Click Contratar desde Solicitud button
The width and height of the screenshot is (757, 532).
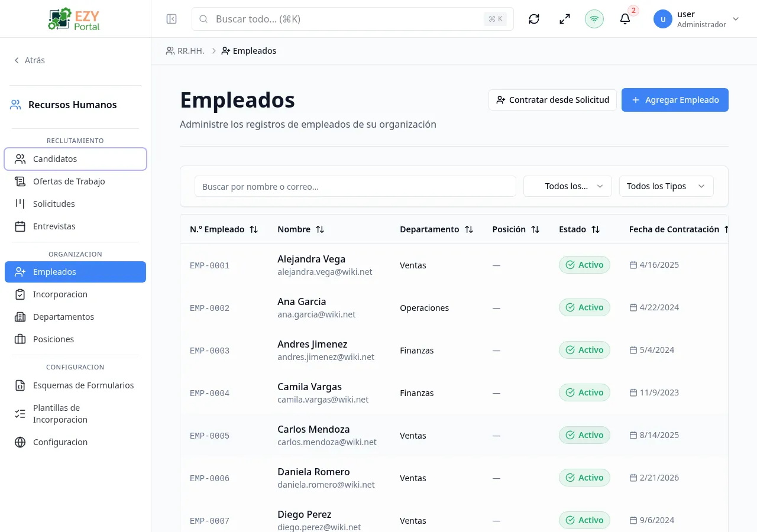(x=552, y=100)
